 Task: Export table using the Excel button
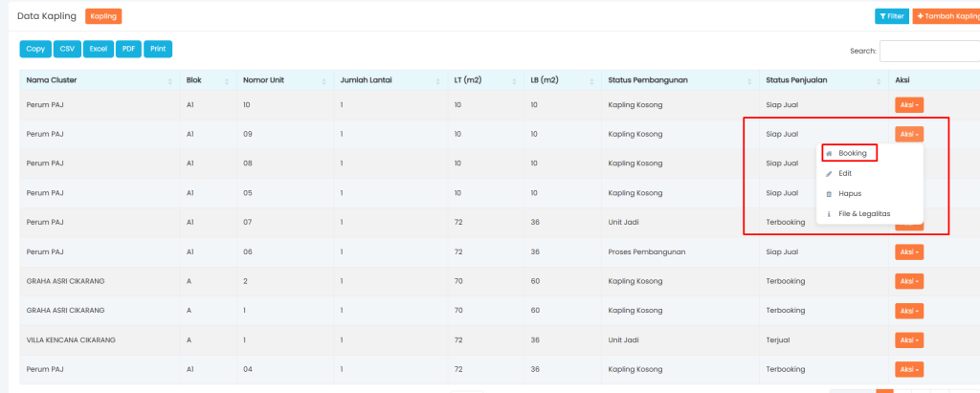[98, 49]
